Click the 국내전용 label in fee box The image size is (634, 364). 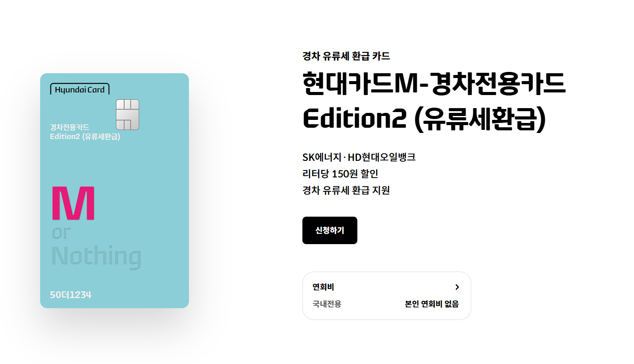click(327, 304)
